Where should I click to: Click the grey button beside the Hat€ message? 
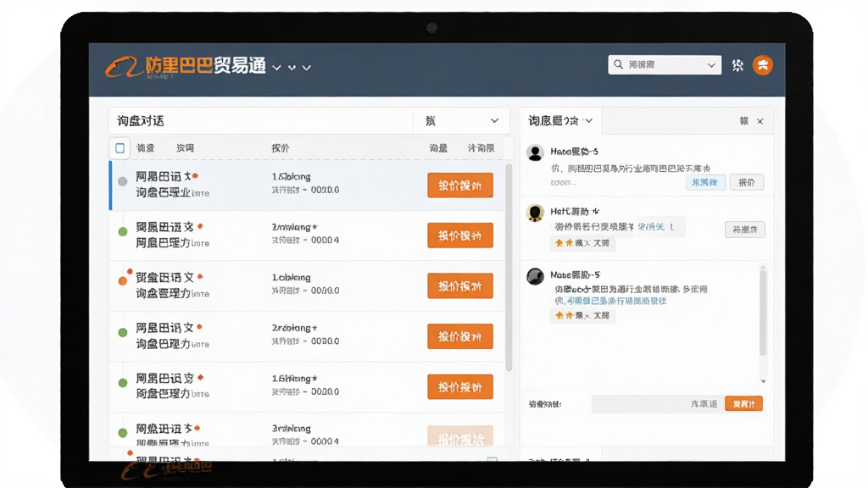click(x=745, y=229)
